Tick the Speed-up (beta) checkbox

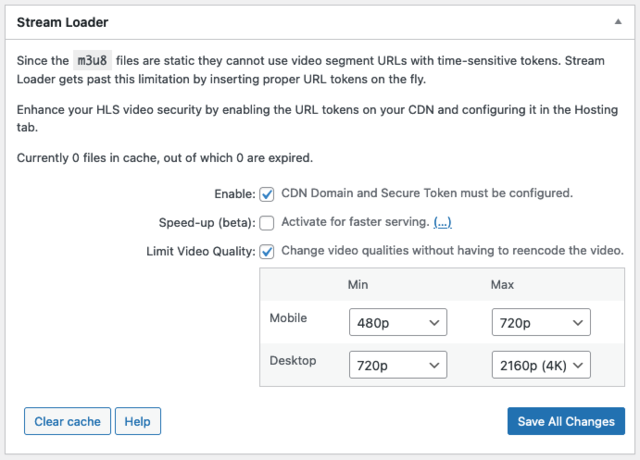click(267, 223)
